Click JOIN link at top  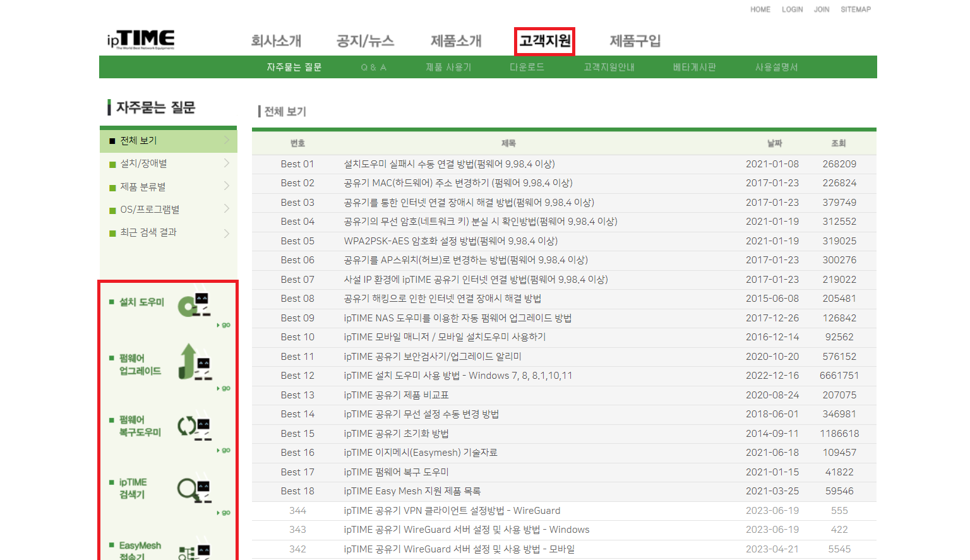pyautogui.click(x=822, y=9)
